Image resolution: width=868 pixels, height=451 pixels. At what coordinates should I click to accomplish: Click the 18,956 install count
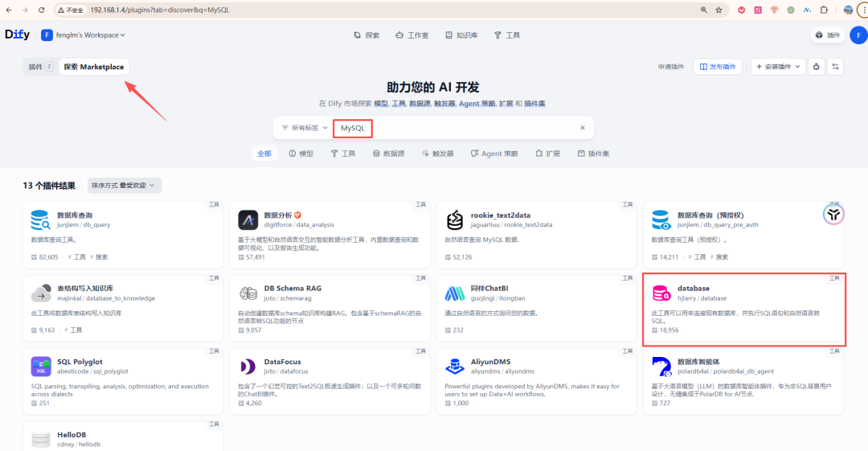click(x=669, y=330)
